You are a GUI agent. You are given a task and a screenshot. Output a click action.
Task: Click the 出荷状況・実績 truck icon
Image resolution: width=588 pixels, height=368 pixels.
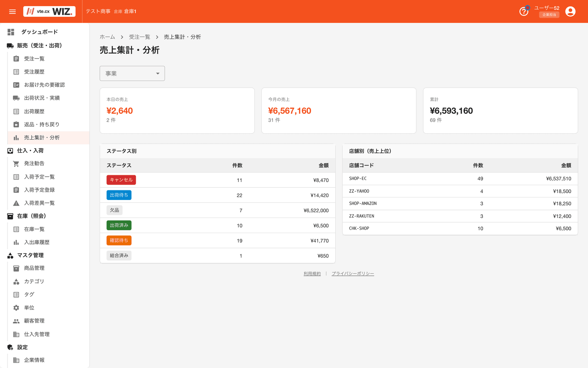(16, 98)
